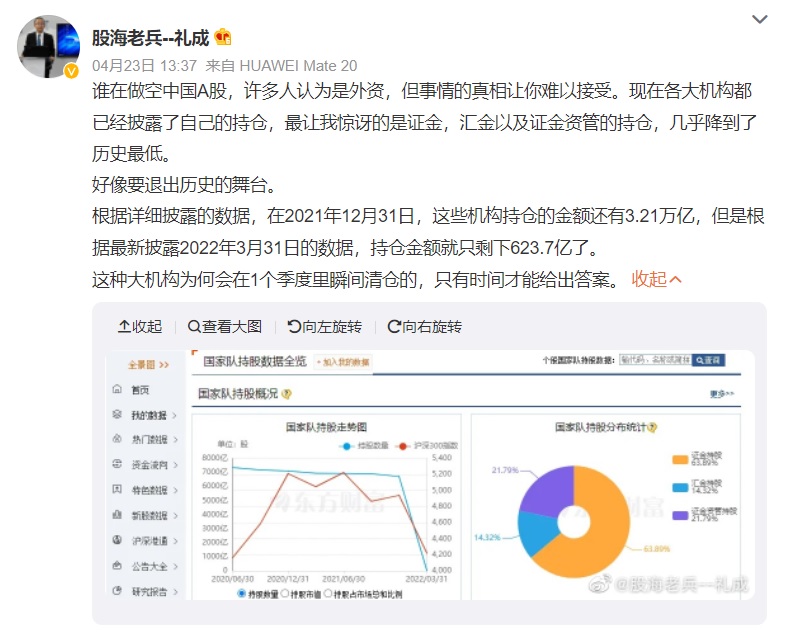The image size is (786, 637).
Task: Click help icon next to 国家队持股分布统计
Action: (x=652, y=427)
